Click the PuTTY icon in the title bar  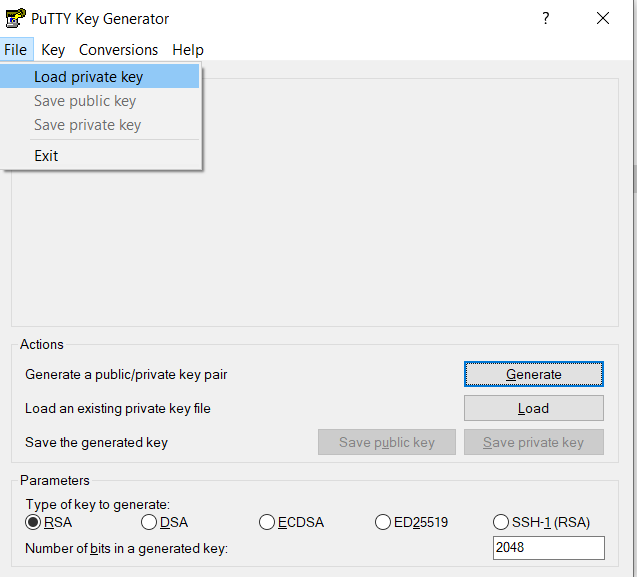click(16, 18)
